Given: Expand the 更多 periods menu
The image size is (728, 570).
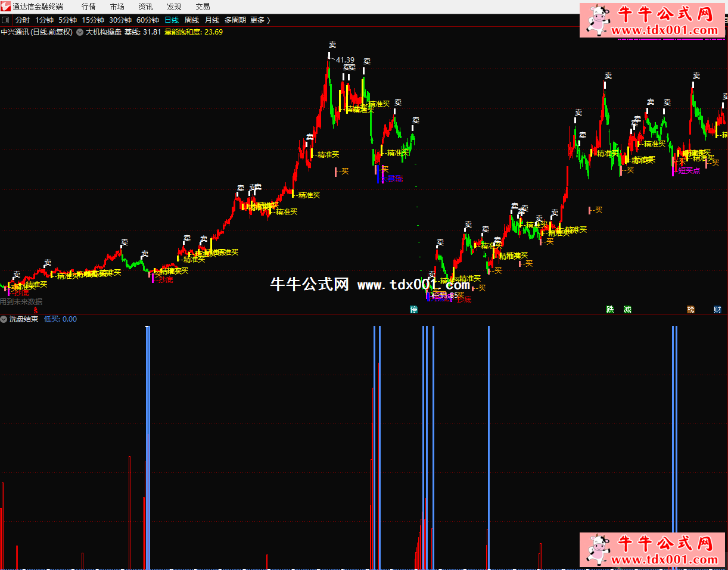Looking at the screenshot, I should pyautogui.click(x=260, y=20).
